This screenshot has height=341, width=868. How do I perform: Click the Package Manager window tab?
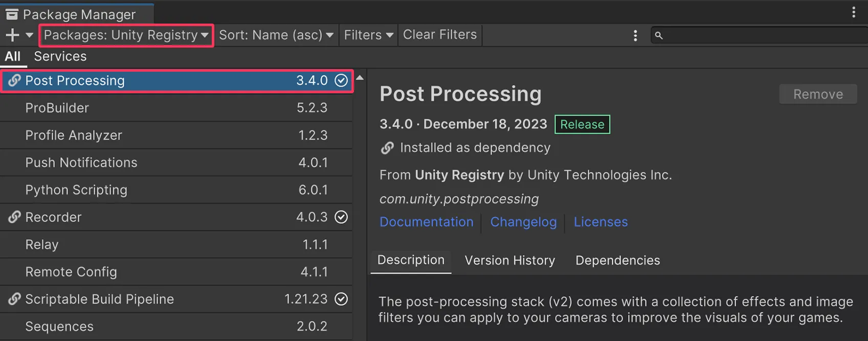[x=77, y=14]
